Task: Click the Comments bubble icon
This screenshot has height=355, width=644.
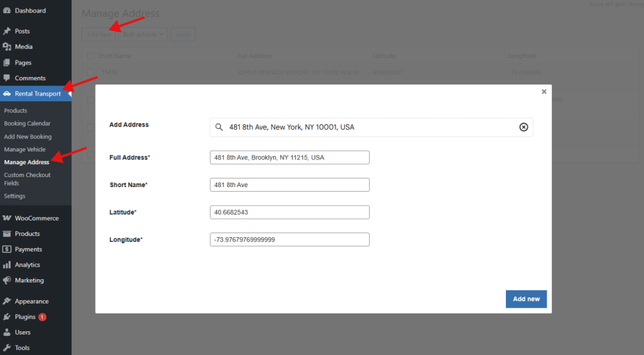Action: point(7,78)
